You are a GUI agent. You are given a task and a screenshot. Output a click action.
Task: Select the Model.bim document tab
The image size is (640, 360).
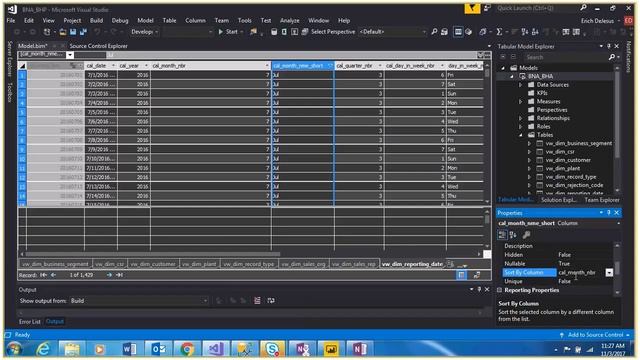click(x=33, y=46)
